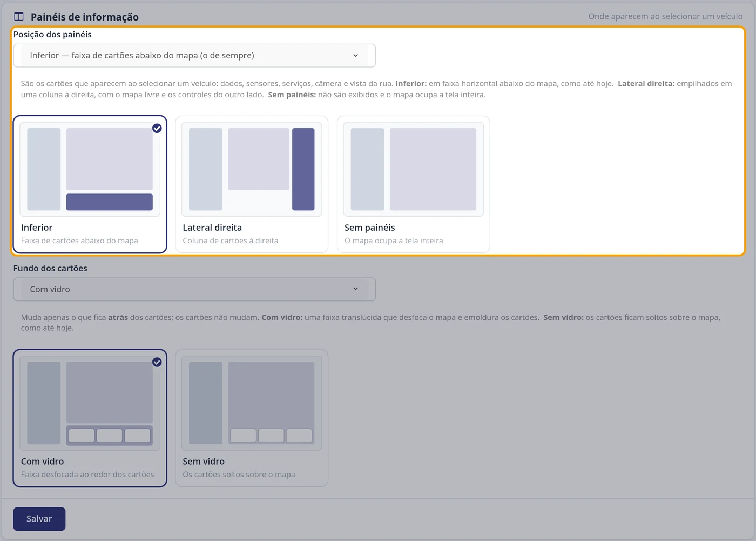This screenshot has height=541, width=756.
Task: Click the Coluna de cartões à direita caption
Action: (231, 241)
